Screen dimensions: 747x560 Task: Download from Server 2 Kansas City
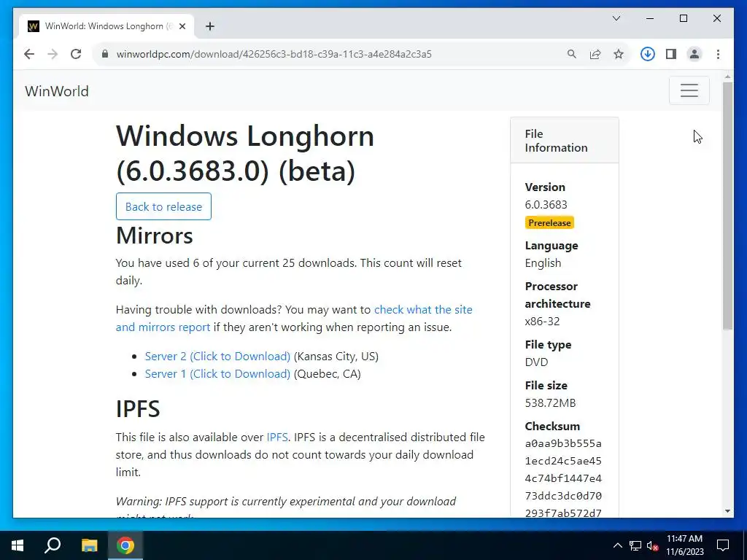(x=217, y=356)
